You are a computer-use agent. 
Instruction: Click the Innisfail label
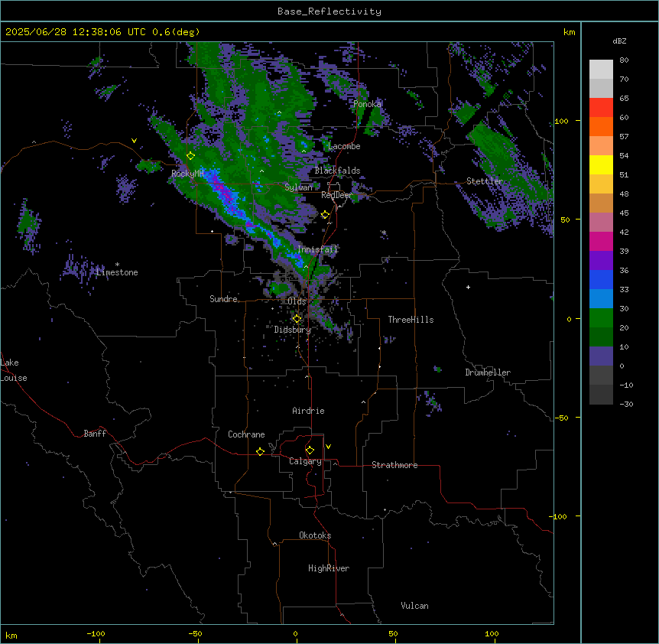click(x=318, y=249)
